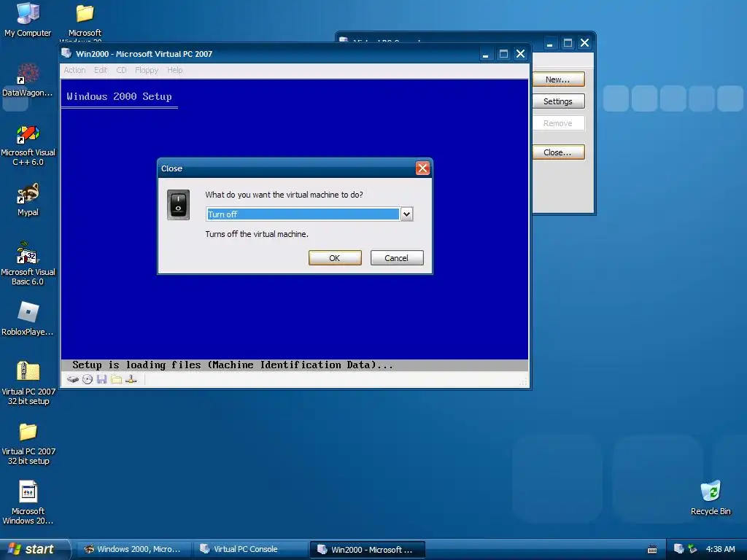
Task: Click the Safely Remove Hardware tray icon
Action: (x=693, y=549)
